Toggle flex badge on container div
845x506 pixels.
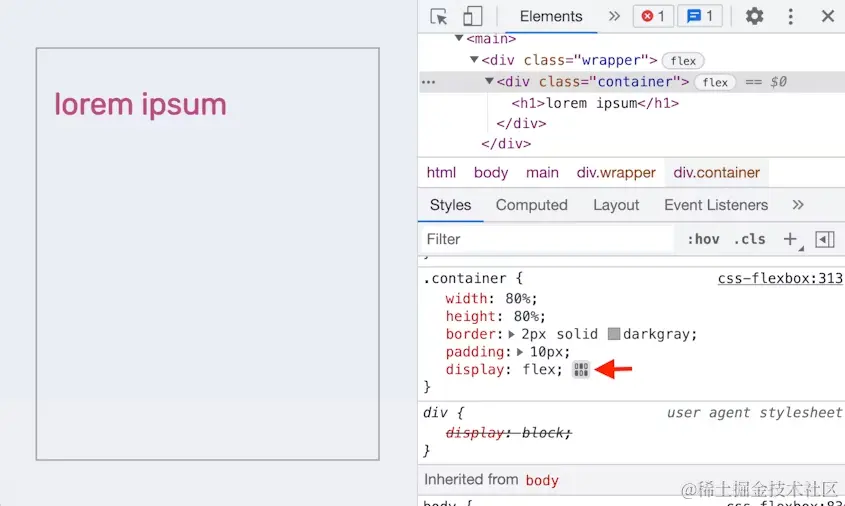coord(715,82)
